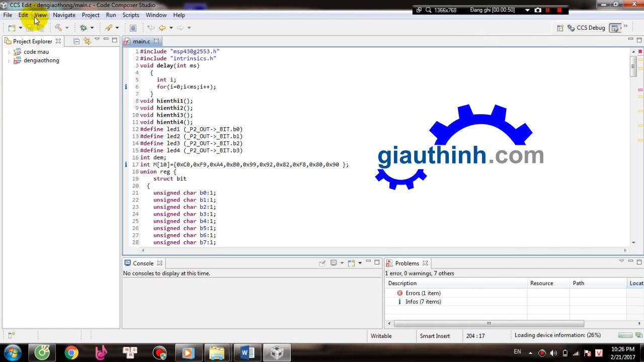Click the Errors (1 item) entry
This screenshot has width=644, height=362.
point(423,293)
